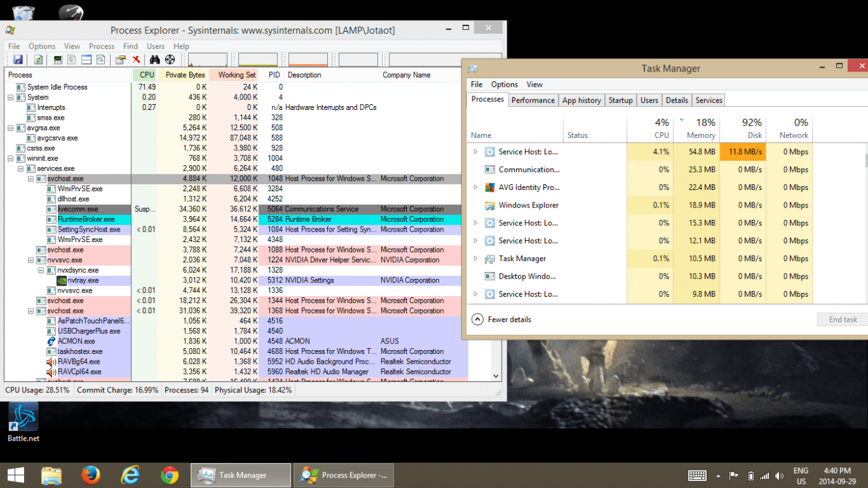Image resolution: width=868 pixels, height=488 pixels.
Task: Collapse the System process node
Action: point(10,98)
